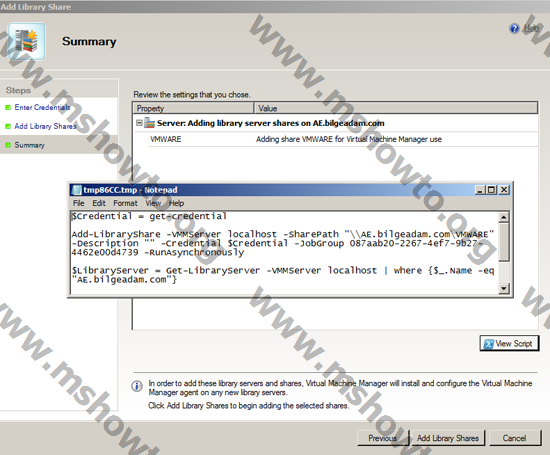Click the library server books icon in header
Image resolution: width=550 pixels, height=455 pixels.
click(27, 41)
